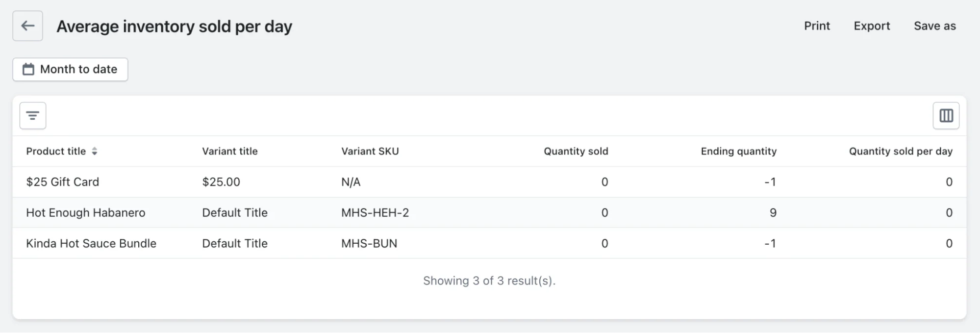
Task: Select the Kinda Hot Sauce Bundle product
Action: click(91, 244)
